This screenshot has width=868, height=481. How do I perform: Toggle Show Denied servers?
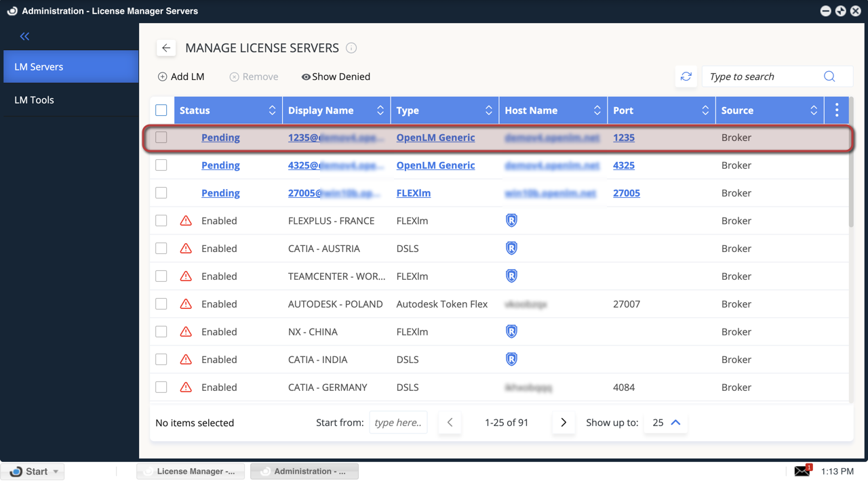click(x=336, y=77)
